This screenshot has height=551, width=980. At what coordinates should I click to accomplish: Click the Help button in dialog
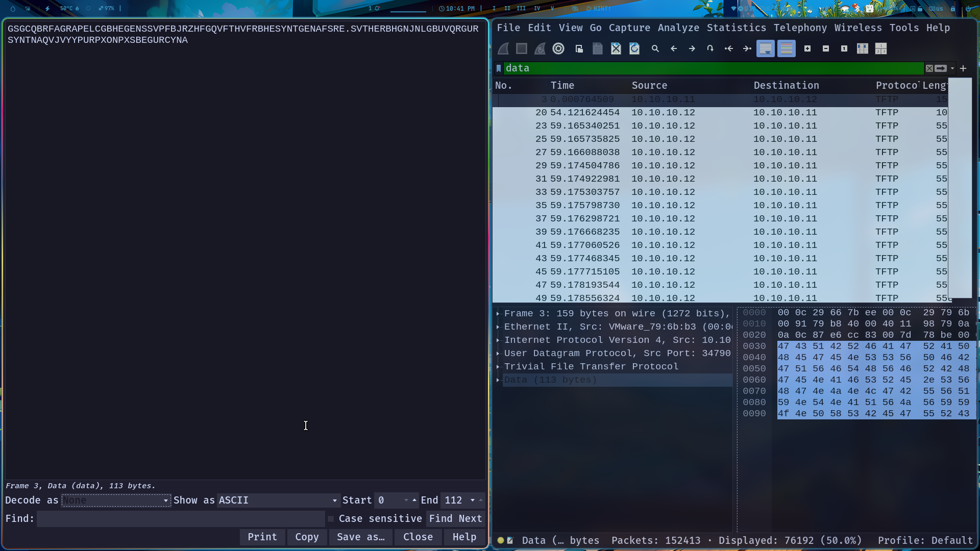tap(464, 537)
